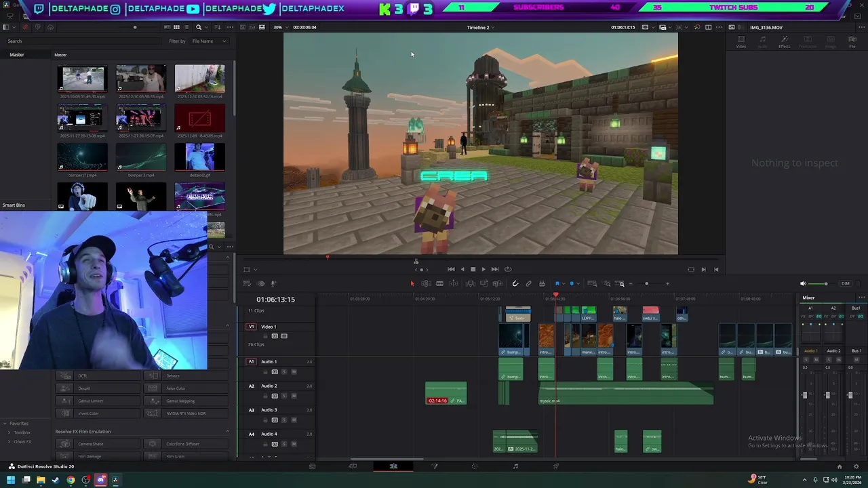Open the Fusion page icon

435,466
